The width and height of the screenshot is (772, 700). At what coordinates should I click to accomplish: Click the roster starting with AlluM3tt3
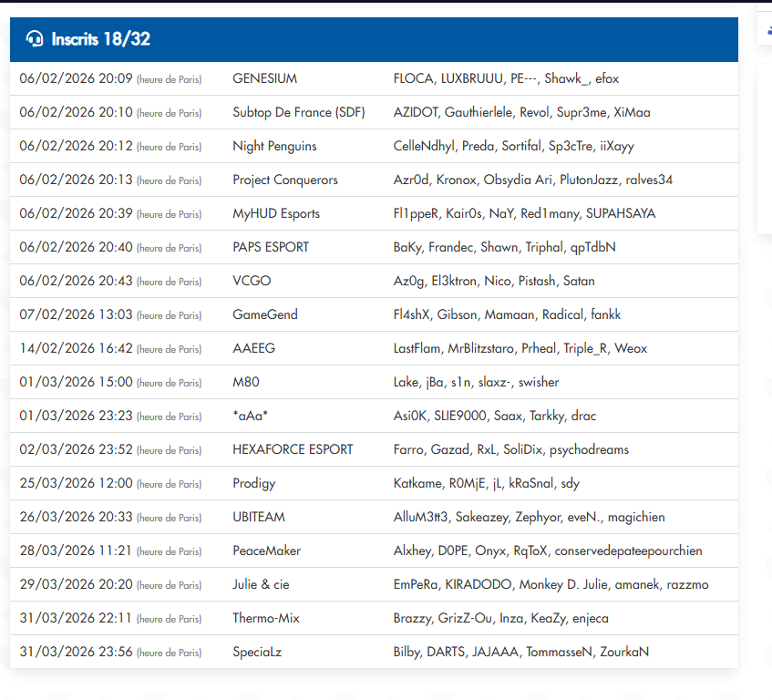click(530, 517)
